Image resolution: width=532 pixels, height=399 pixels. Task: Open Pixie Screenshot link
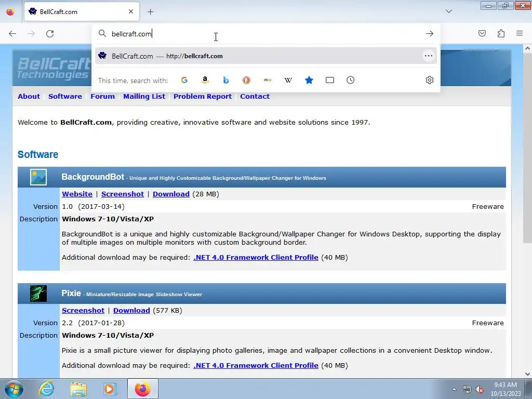83,311
